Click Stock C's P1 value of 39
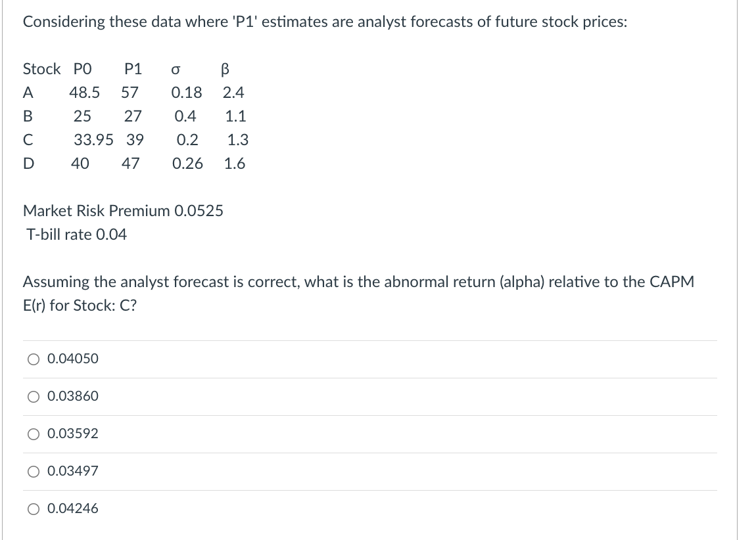 (x=135, y=139)
